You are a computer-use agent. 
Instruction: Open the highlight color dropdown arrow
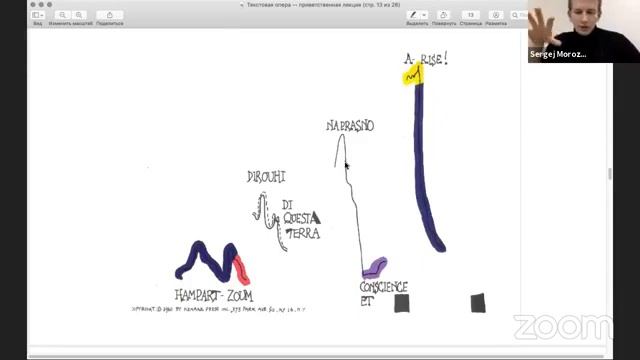tap(424, 15)
